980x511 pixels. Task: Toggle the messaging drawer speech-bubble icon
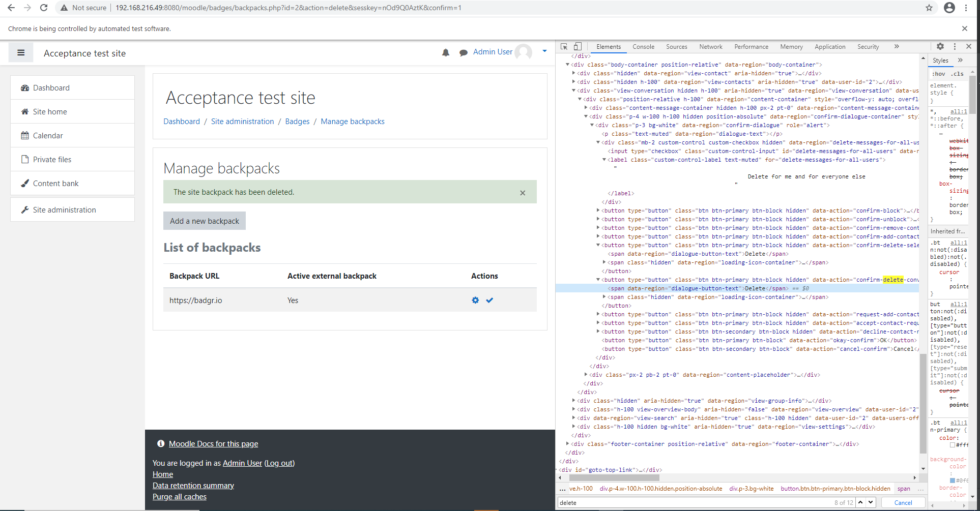point(464,52)
